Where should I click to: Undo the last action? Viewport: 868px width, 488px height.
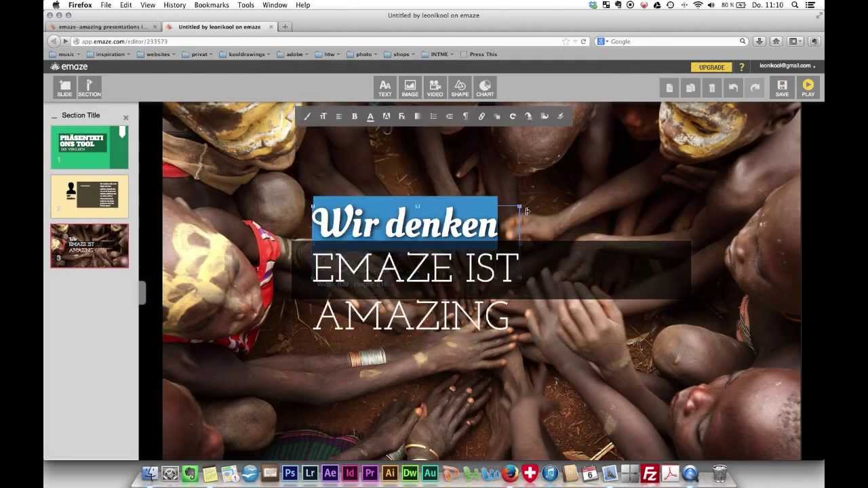pos(733,87)
